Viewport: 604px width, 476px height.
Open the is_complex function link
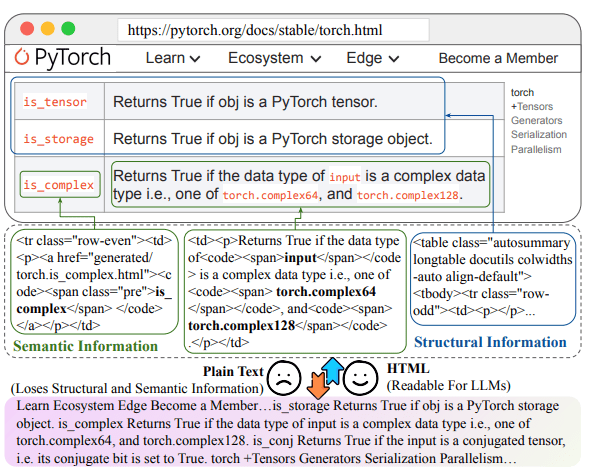click(x=60, y=184)
